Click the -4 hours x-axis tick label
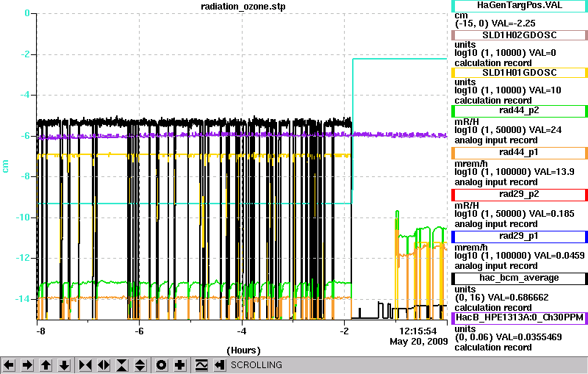Screen dimensions: 588x374 [x=242, y=331]
